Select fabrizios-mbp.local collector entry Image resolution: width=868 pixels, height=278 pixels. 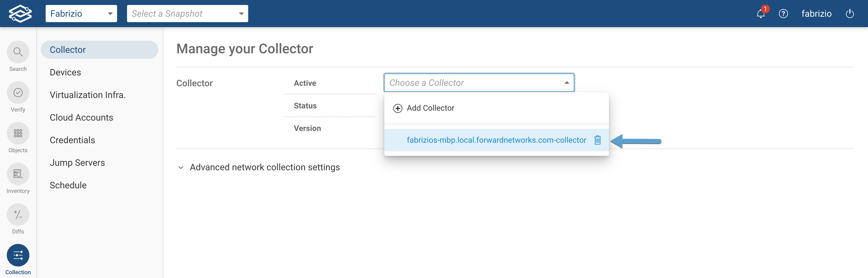tap(496, 140)
